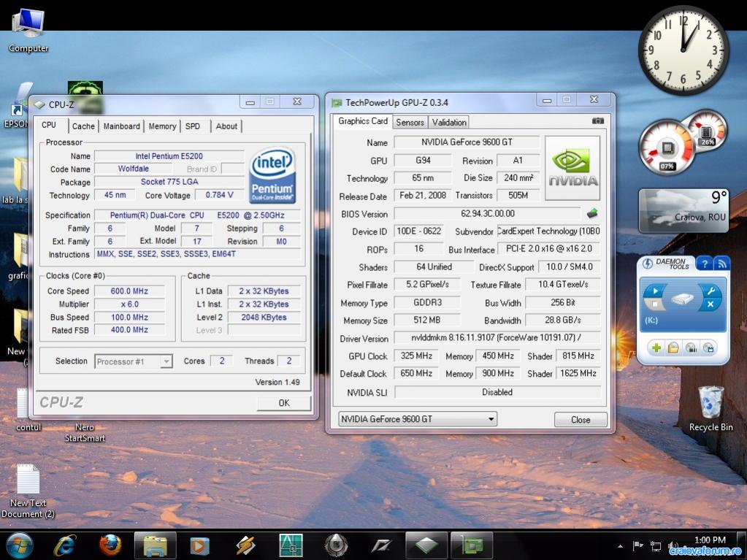This screenshot has width=747, height=560.
Task: Click the Memory Size 512 MB field
Action: click(427, 320)
